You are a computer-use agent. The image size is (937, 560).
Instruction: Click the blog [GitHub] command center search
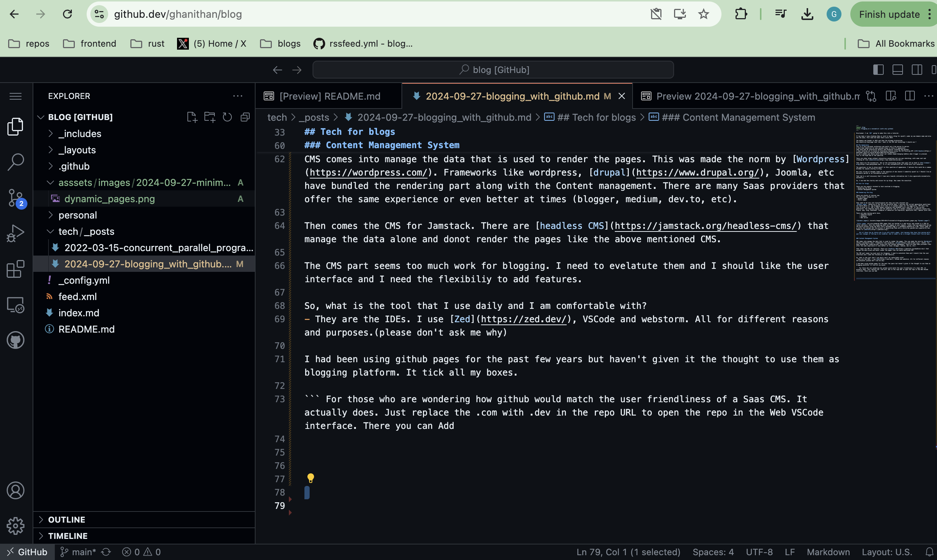click(493, 70)
